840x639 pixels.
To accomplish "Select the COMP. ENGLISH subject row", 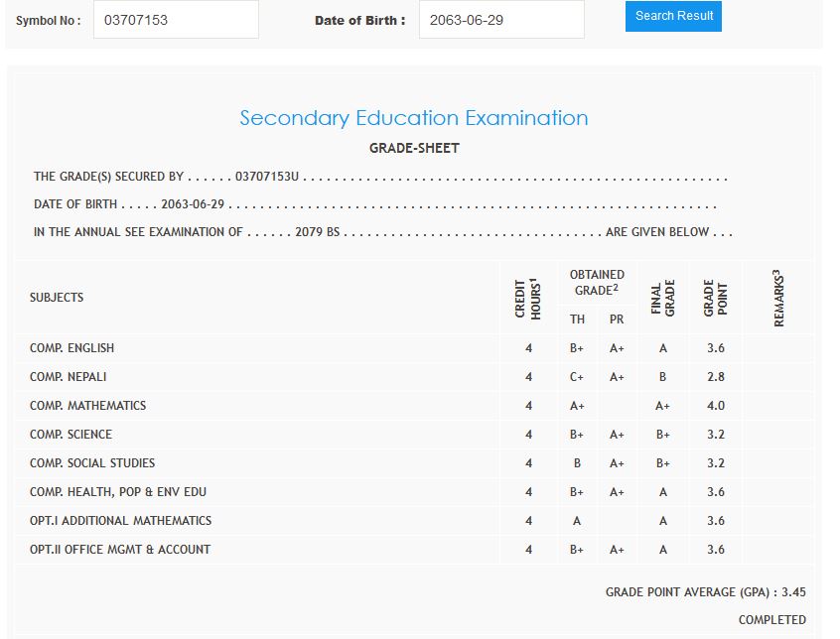I will [x=72, y=348].
